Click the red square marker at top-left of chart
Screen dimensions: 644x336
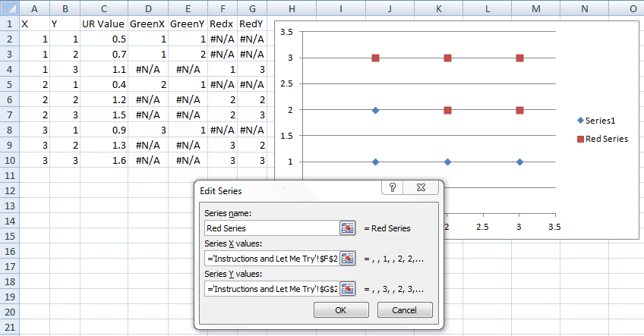375,58
